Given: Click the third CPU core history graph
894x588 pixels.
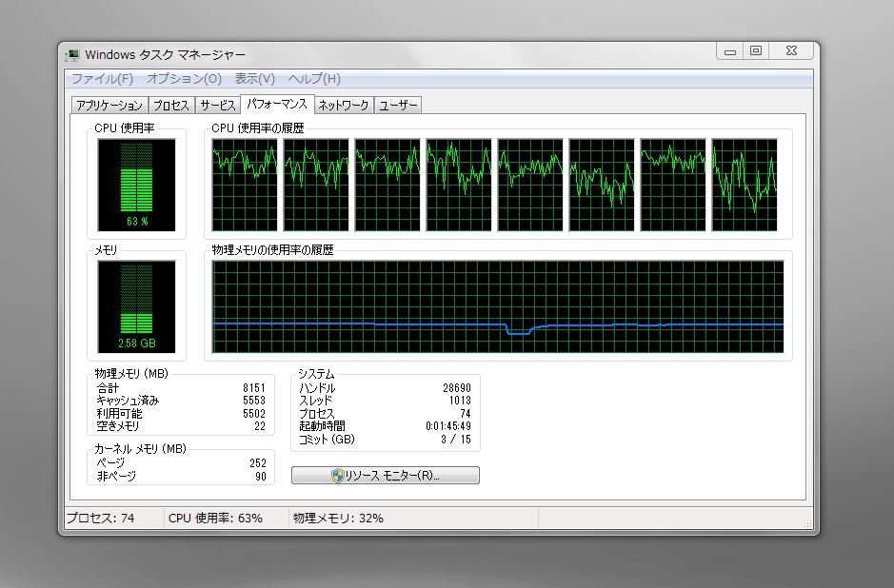Looking at the screenshot, I should (387, 186).
